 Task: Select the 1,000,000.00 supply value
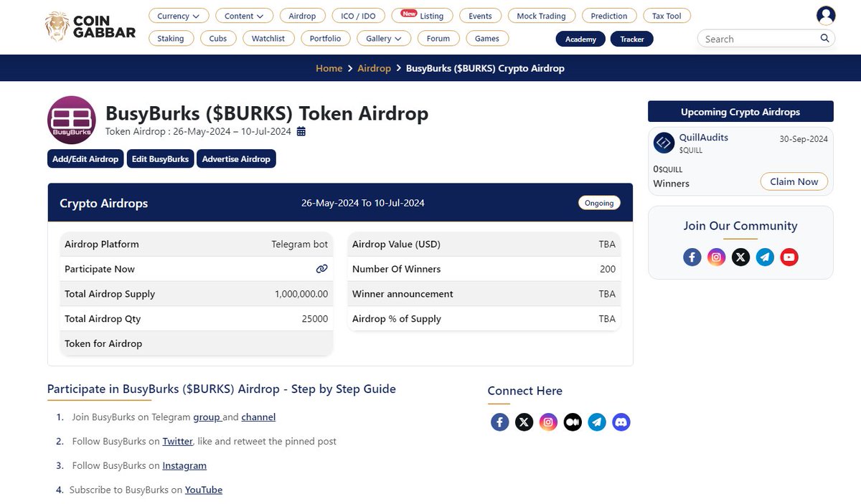coord(301,294)
